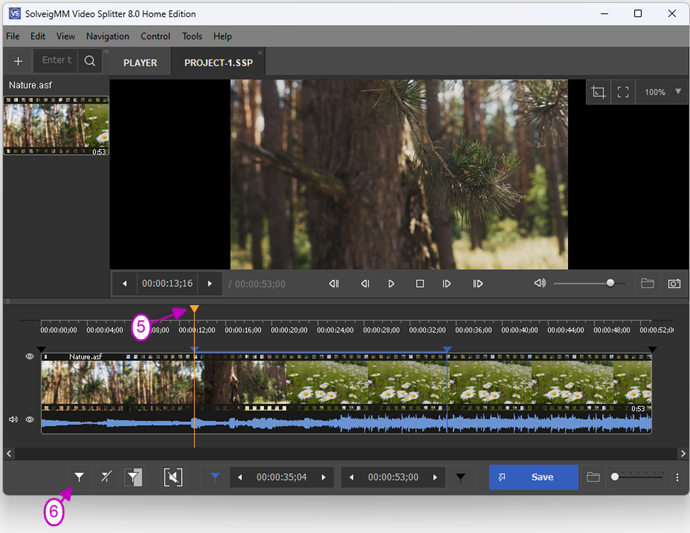Viewport: 690px width, 533px height.
Task: Step current time 00:00:13;16 forward
Action: coord(209,284)
